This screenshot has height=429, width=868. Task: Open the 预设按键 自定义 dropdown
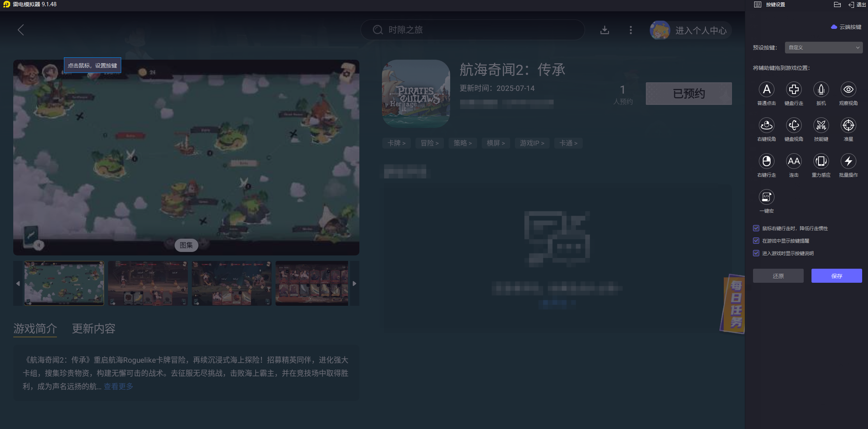824,48
